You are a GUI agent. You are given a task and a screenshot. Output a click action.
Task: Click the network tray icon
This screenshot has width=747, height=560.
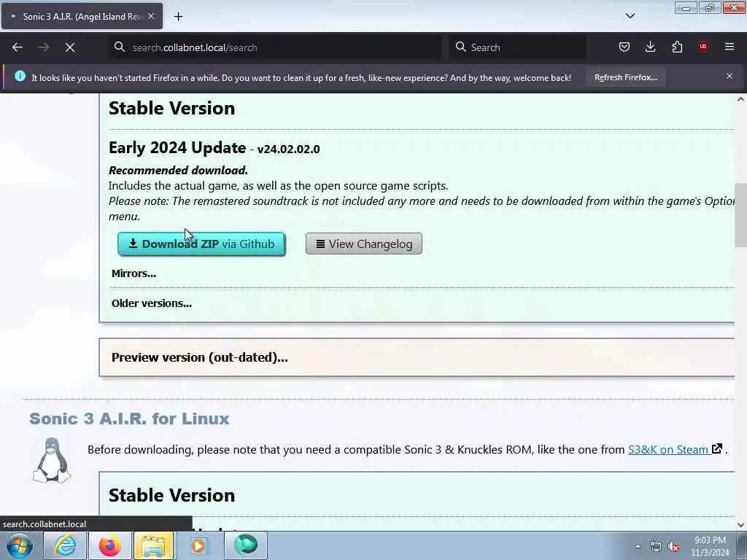click(x=656, y=547)
